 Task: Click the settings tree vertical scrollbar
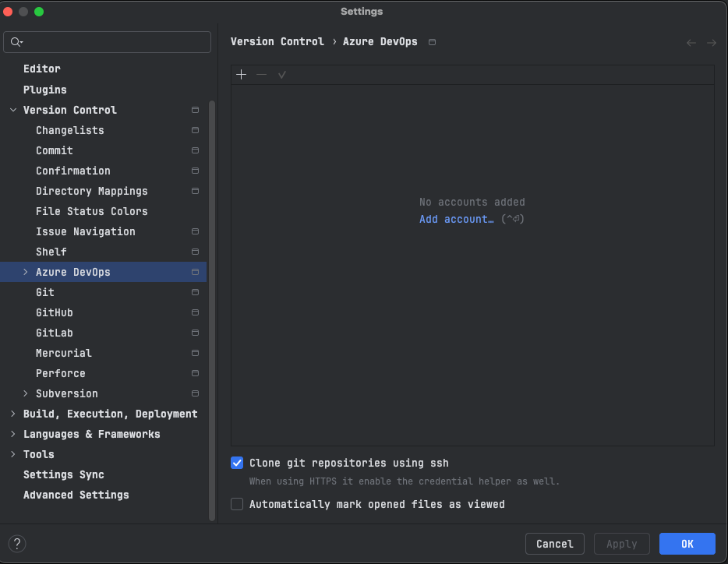coord(212,310)
